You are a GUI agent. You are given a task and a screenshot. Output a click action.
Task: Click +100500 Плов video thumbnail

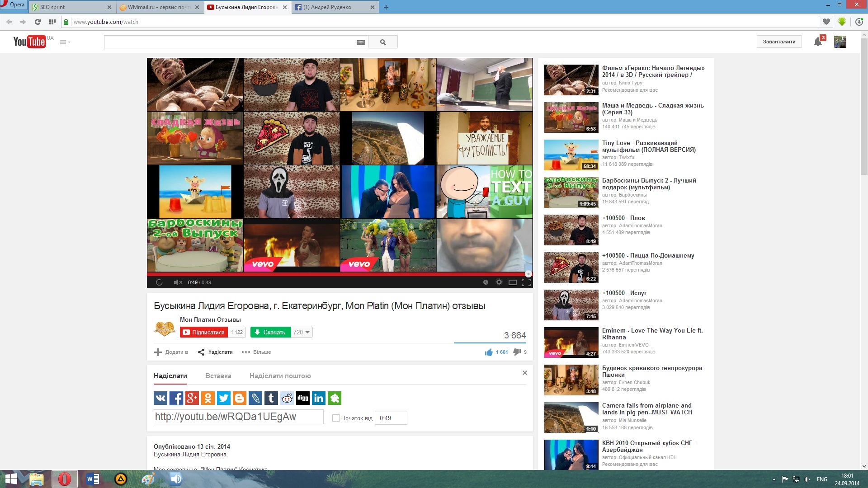tap(571, 230)
